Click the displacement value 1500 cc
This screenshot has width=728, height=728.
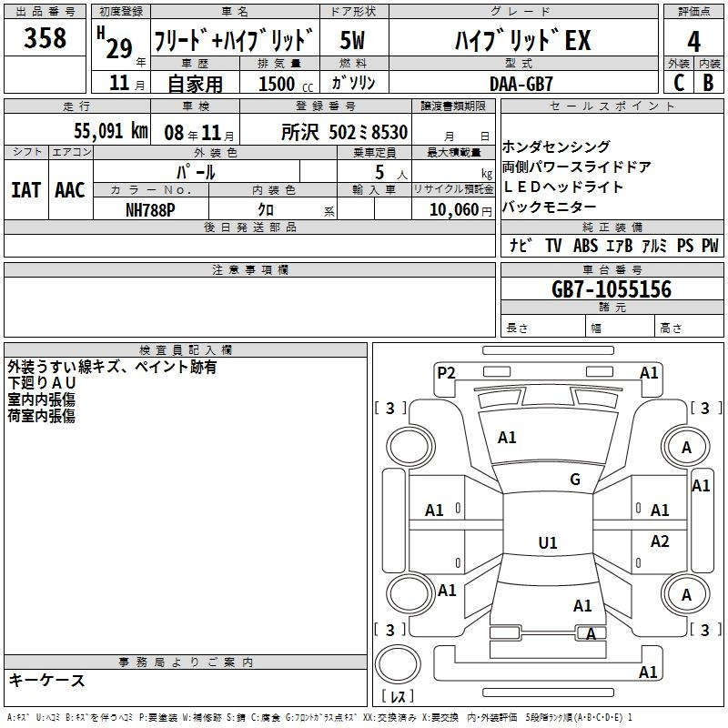click(x=286, y=84)
